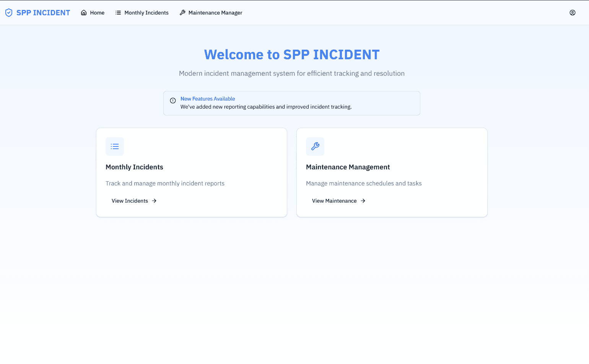Click the arrow next to View Incidents

pos(154,201)
